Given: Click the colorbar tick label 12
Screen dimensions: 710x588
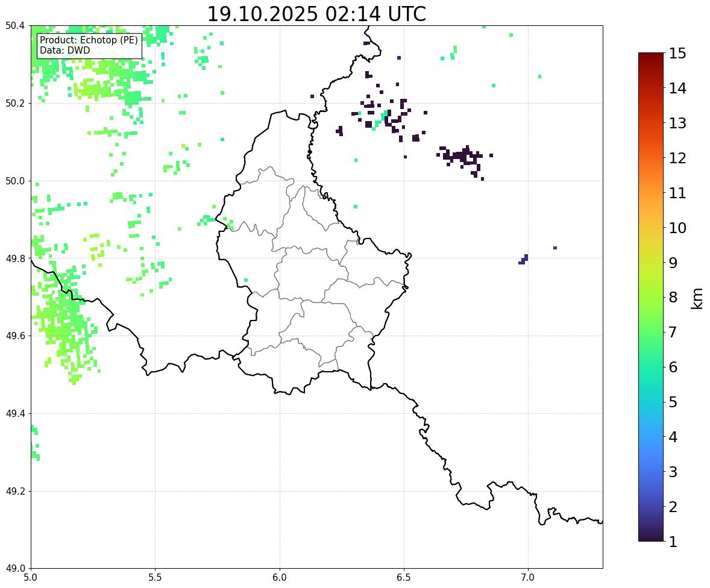Looking at the screenshot, I should (677, 158).
